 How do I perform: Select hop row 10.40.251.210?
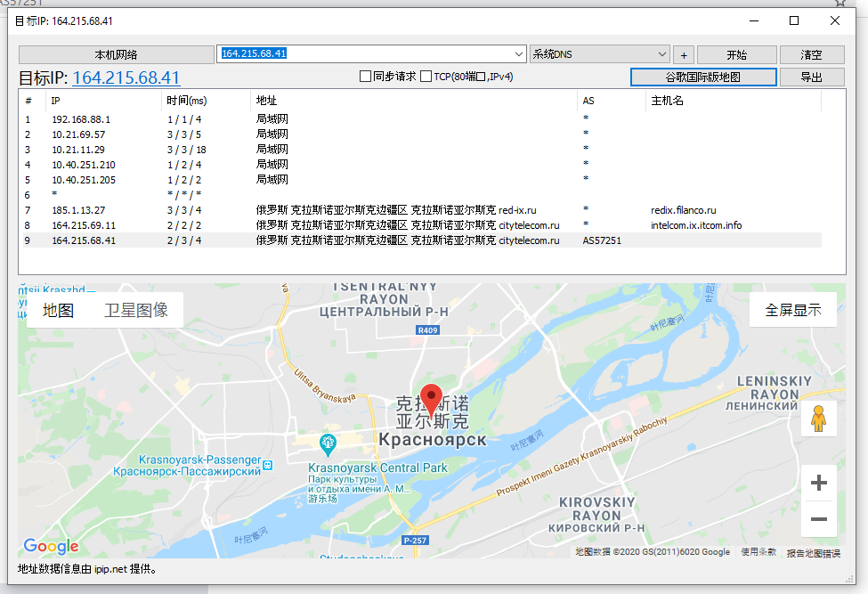click(x=421, y=165)
